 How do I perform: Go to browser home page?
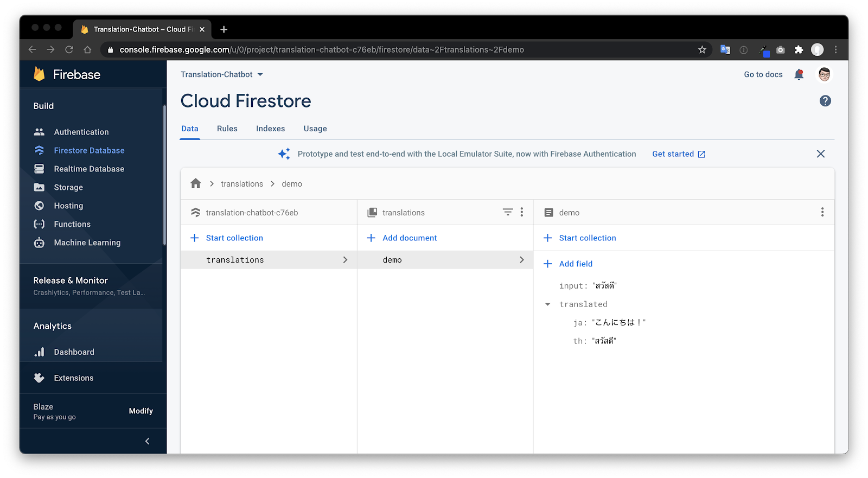pyautogui.click(x=87, y=49)
